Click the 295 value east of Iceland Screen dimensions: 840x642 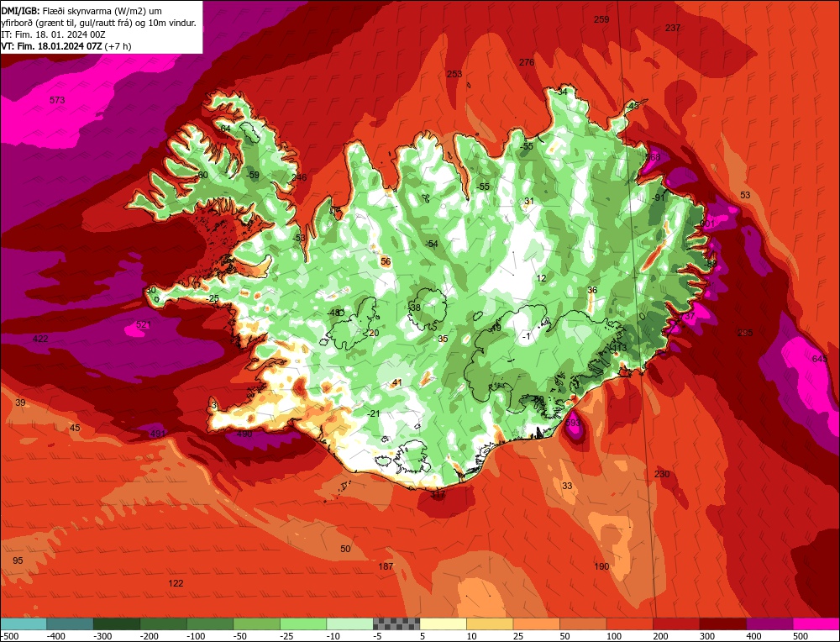coord(744,333)
